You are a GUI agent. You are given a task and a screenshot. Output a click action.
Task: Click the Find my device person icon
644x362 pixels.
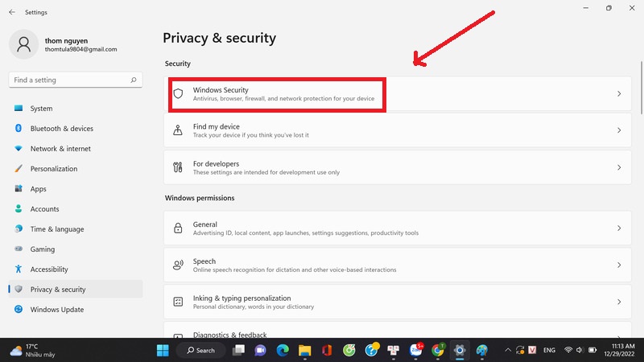coord(179,130)
